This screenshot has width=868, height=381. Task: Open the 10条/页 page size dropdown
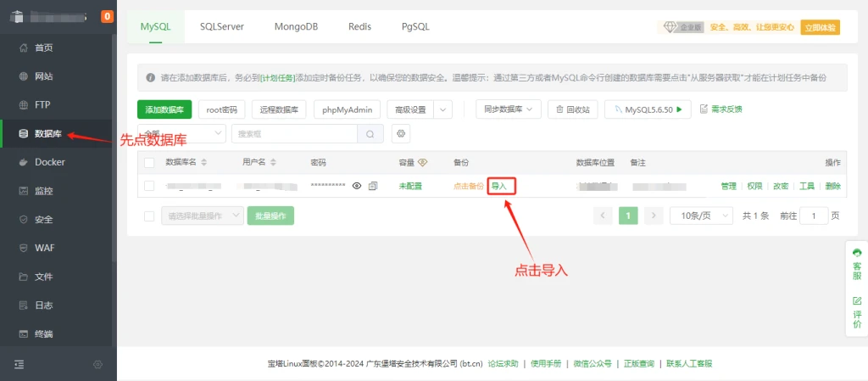pyautogui.click(x=701, y=216)
